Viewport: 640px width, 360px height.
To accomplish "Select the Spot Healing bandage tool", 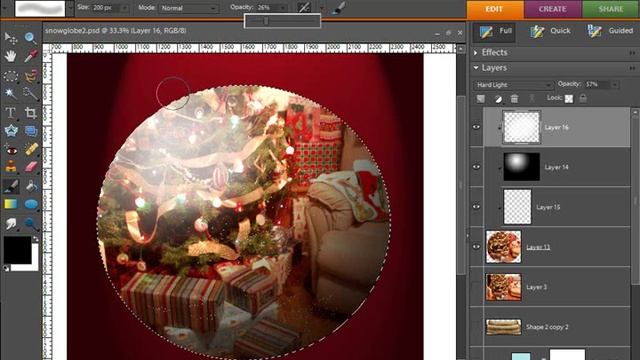I will click(31, 149).
